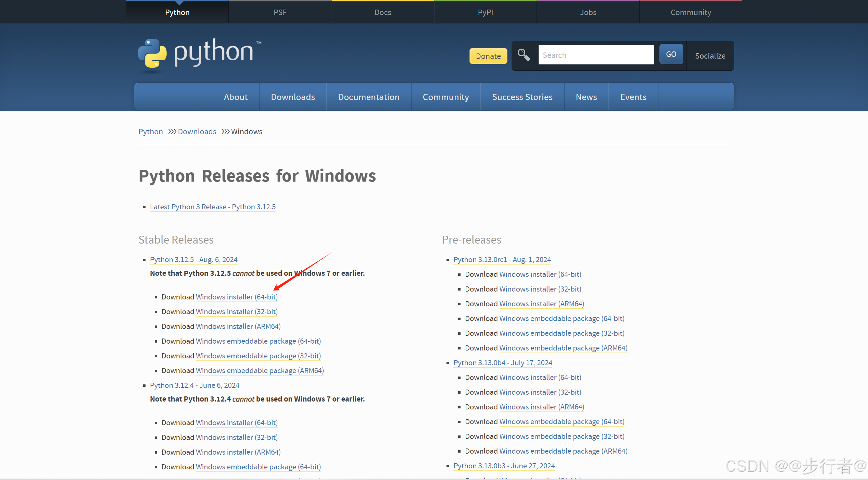
Task: Open the Community navigation menu item
Action: (446, 97)
